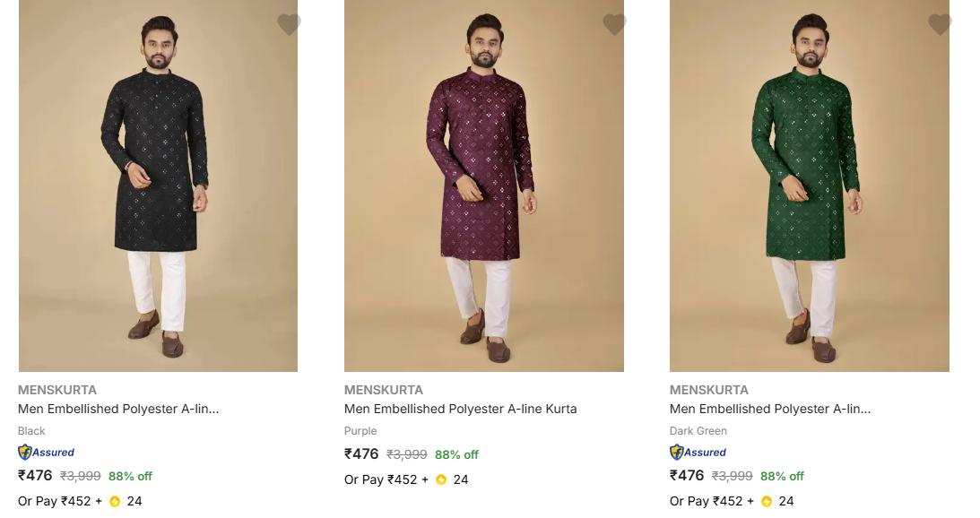Open Men Embellished Polyester A-line Kurta title
980x518 pixels.
tap(460, 409)
